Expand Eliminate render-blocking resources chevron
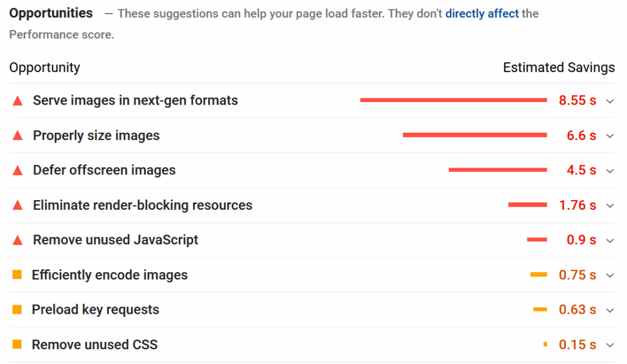The height and width of the screenshot is (364, 627). click(x=610, y=206)
